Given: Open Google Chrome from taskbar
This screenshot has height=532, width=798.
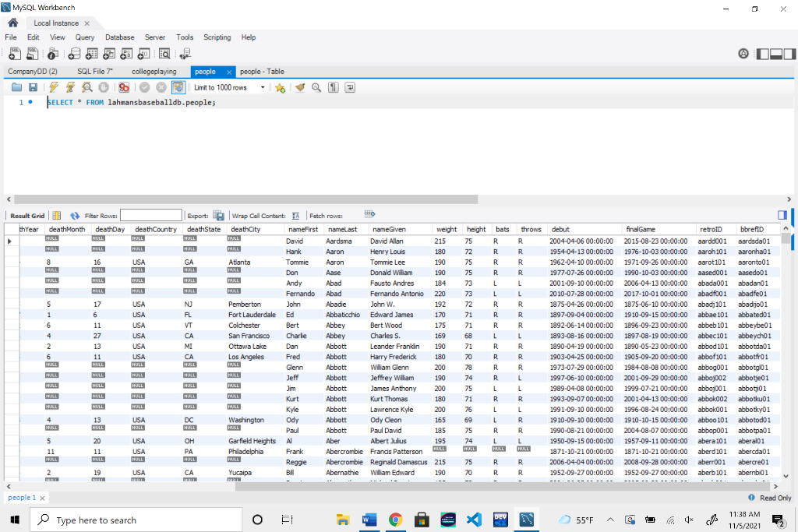Looking at the screenshot, I should pos(395,520).
